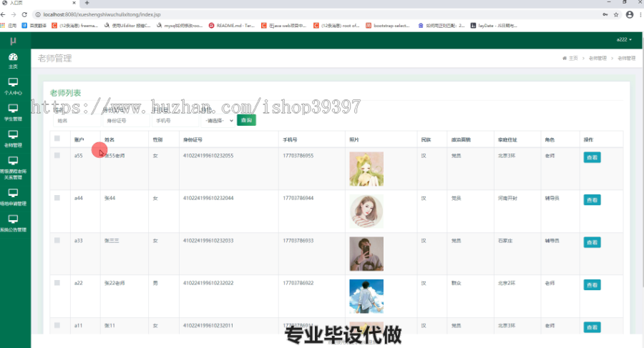Click the browser address bar URL
Screen dimensions: 644x348
tap(102, 14)
